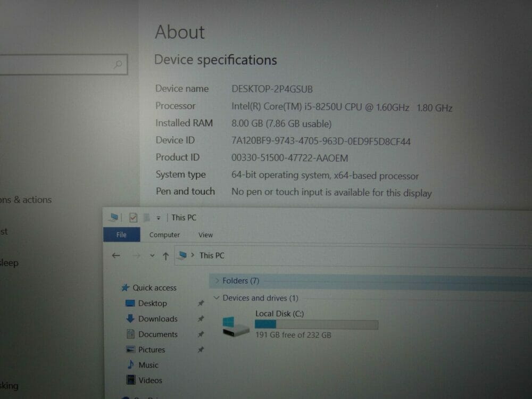Click the No pen or touch input text
Image resolution: width=532 pixels, height=399 pixels.
tap(331, 193)
